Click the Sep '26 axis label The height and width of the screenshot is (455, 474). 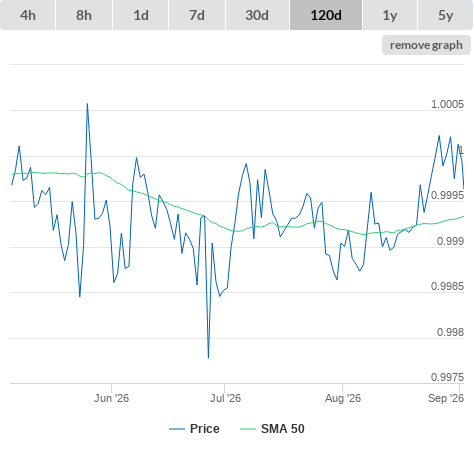446,398
